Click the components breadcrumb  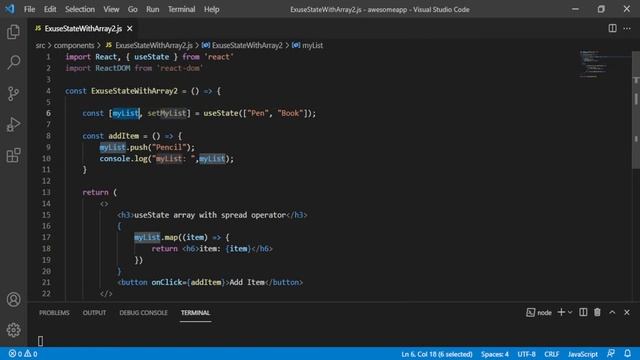coord(74,45)
